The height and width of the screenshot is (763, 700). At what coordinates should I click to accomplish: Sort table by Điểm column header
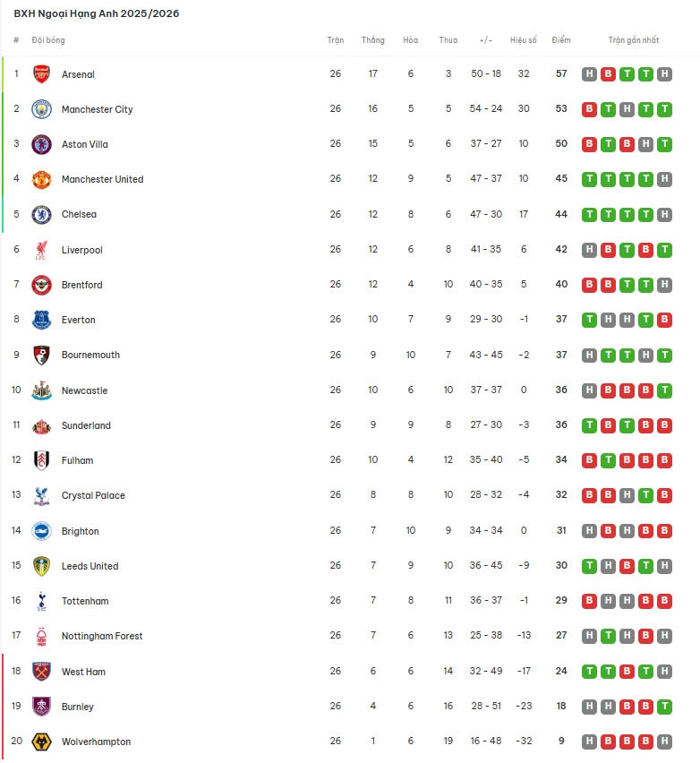tap(561, 40)
